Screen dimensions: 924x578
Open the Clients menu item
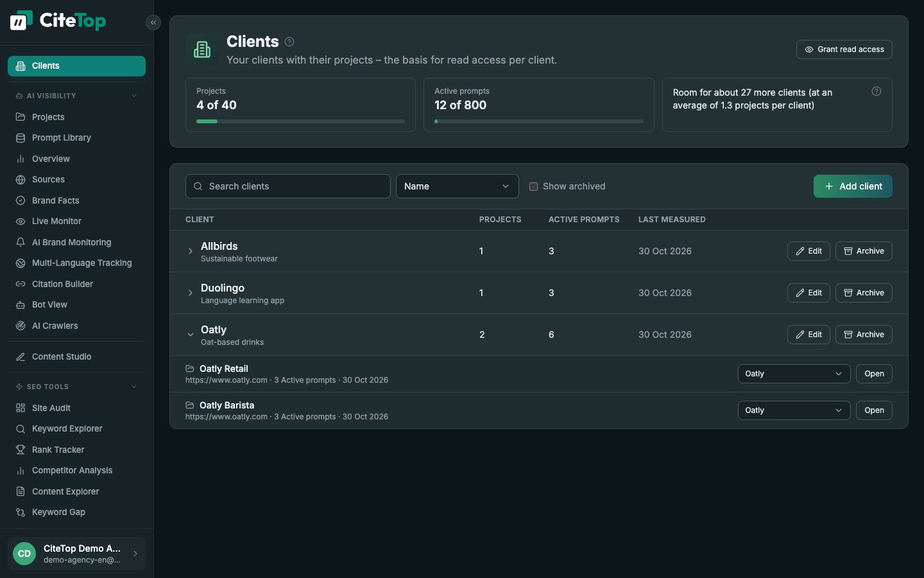pyautogui.click(x=76, y=66)
